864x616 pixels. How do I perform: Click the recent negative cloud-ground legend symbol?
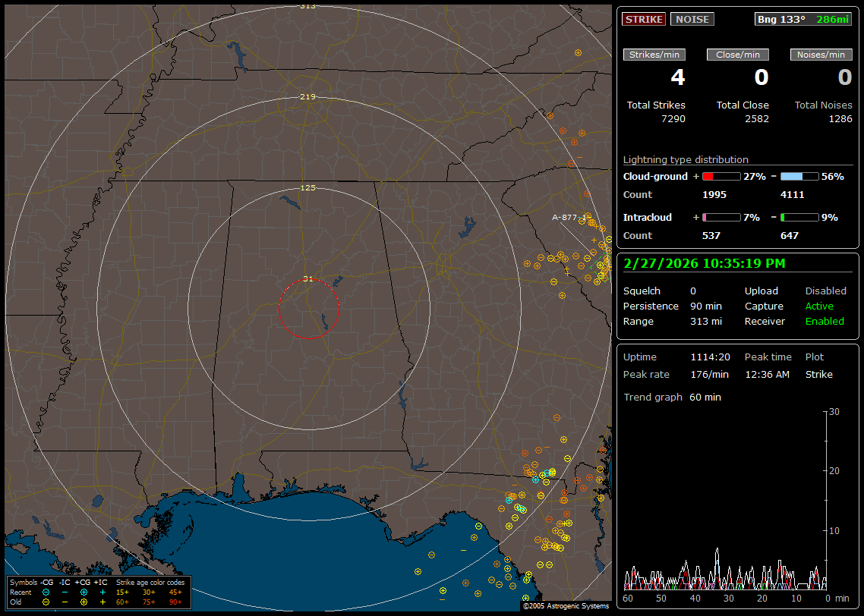click(x=46, y=592)
